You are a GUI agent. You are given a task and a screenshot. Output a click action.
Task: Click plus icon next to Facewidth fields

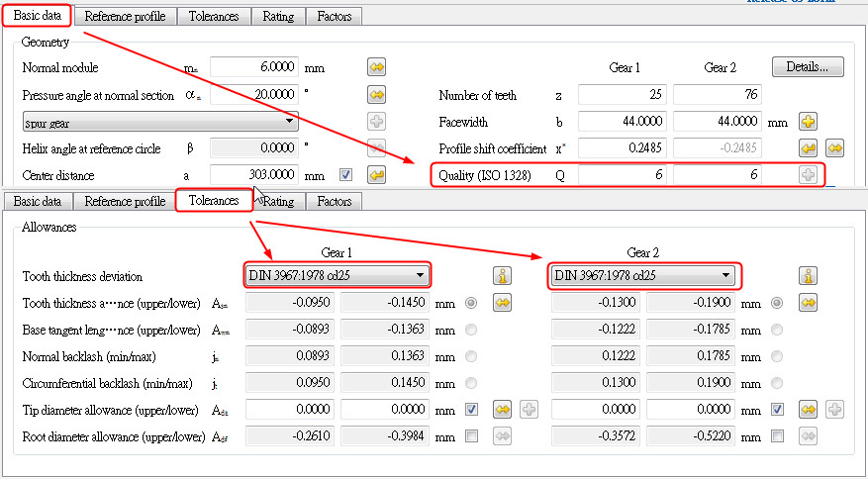click(809, 122)
